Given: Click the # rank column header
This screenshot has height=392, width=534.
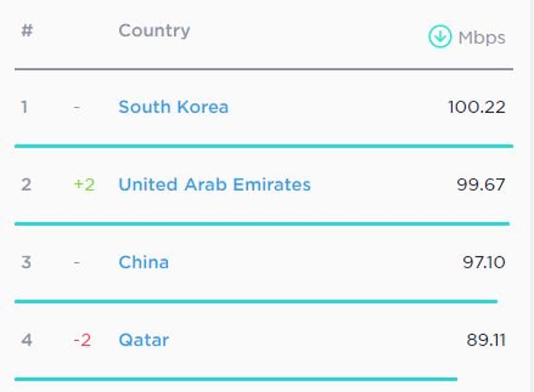Looking at the screenshot, I should pos(27,30).
